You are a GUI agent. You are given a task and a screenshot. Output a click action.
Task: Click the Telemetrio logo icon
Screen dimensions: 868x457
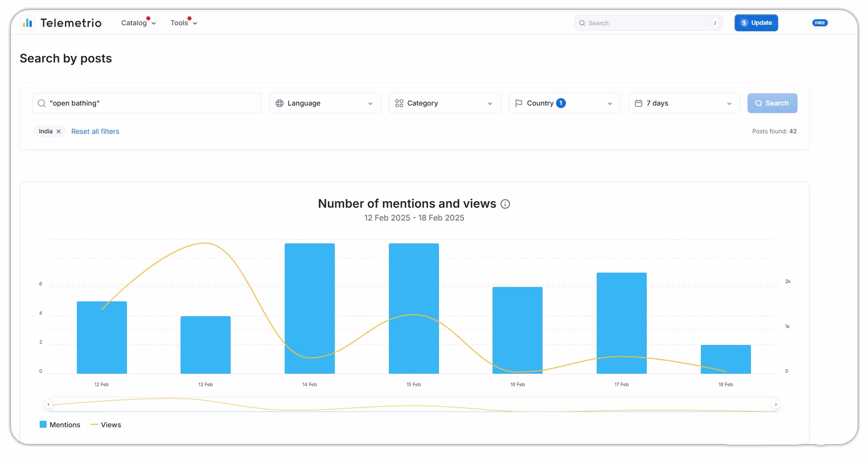(x=27, y=23)
